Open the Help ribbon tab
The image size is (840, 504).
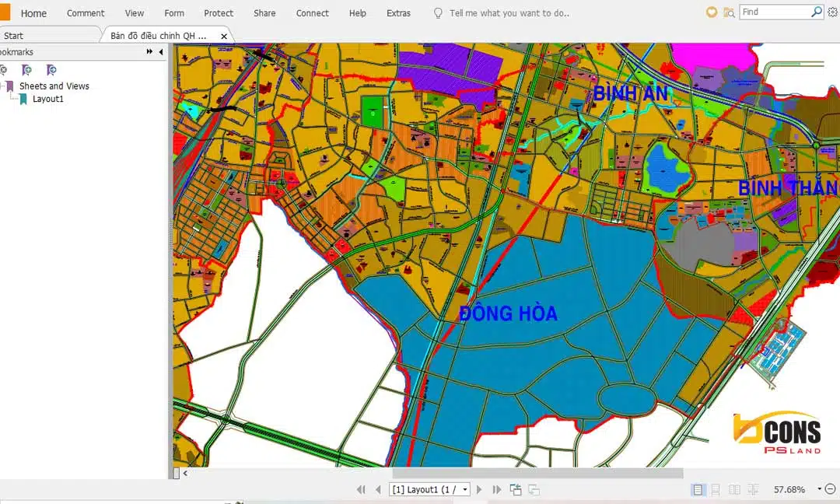click(x=357, y=13)
